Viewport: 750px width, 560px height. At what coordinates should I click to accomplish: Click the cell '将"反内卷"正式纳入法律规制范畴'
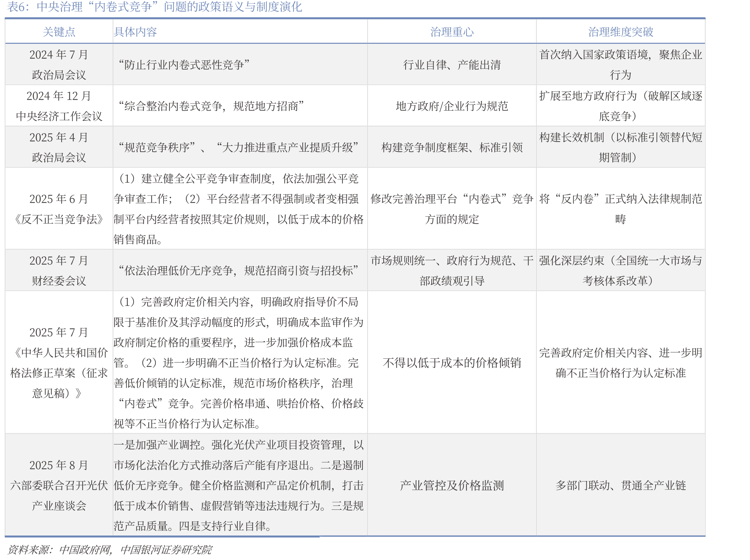pos(620,209)
